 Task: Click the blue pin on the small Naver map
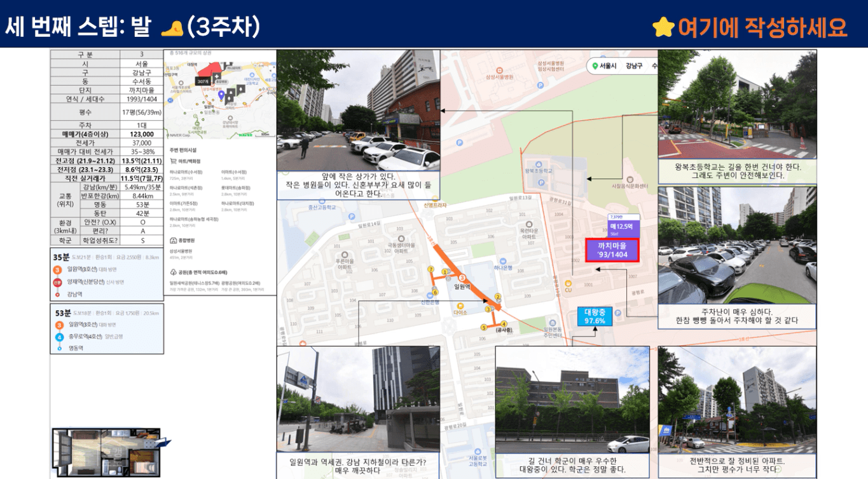point(221,95)
